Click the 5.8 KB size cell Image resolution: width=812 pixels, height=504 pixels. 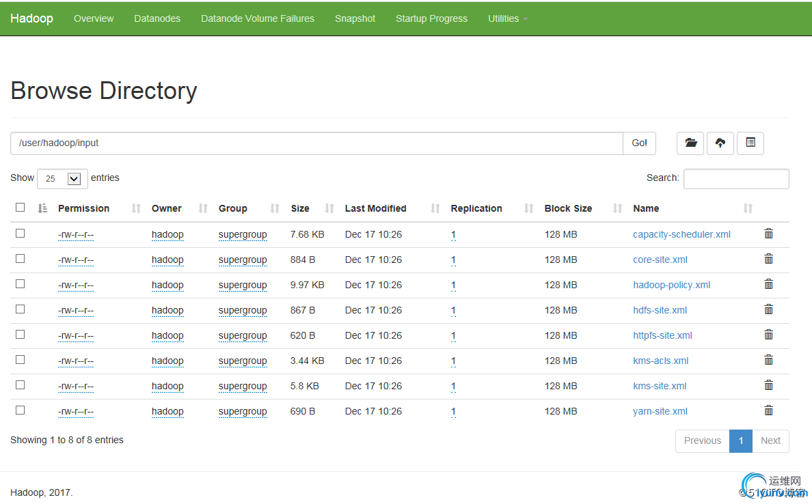tap(305, 386)
